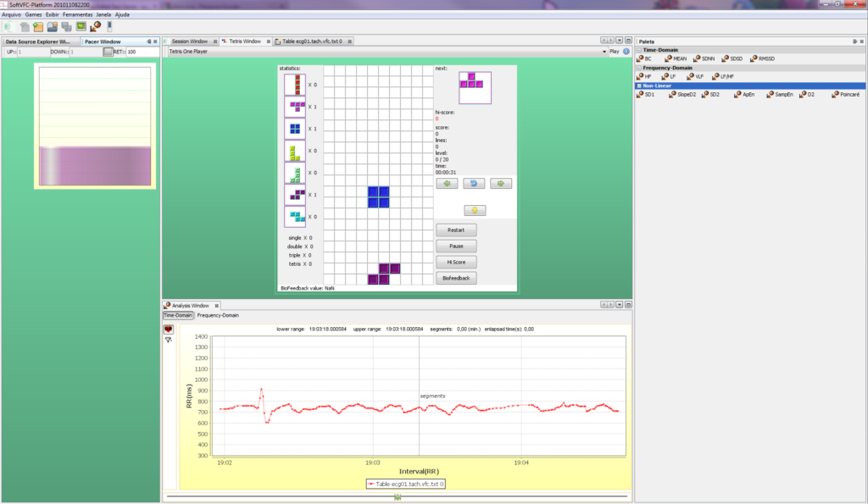868x504 pixels.
Task: Choose the SampEn palette item
Action: [783, 95]
